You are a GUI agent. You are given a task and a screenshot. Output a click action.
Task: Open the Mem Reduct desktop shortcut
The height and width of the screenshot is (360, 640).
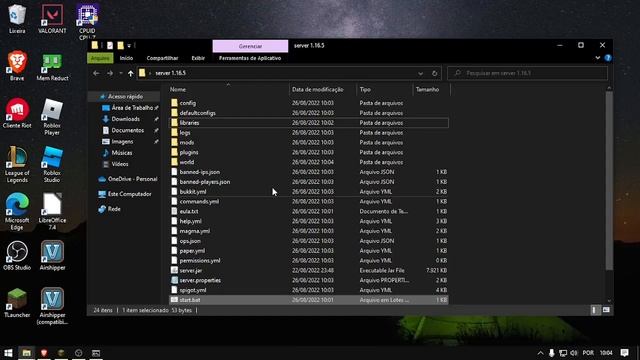(52, 66)
